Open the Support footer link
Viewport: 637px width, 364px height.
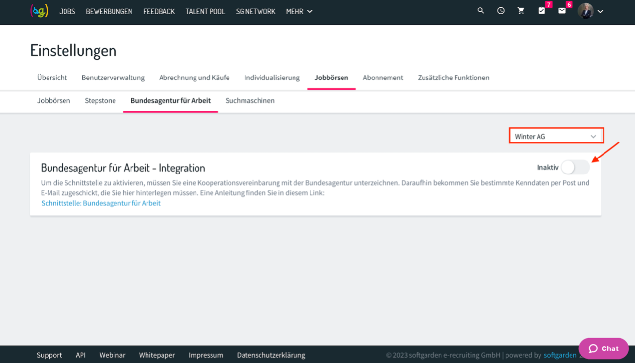click(49, 356)
